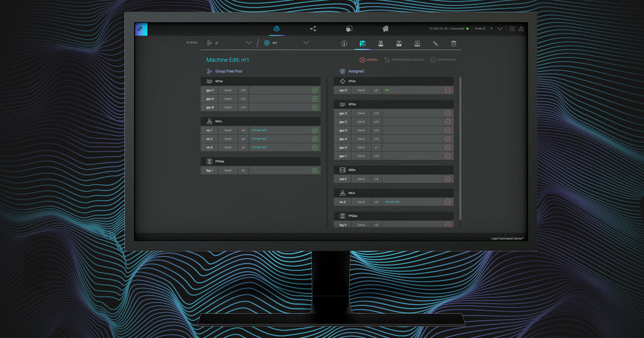Image resolution: width=644 pixels, height=338 pixels.
Task: Click BACK to leave Machine Edit
Action: (192, 42)
